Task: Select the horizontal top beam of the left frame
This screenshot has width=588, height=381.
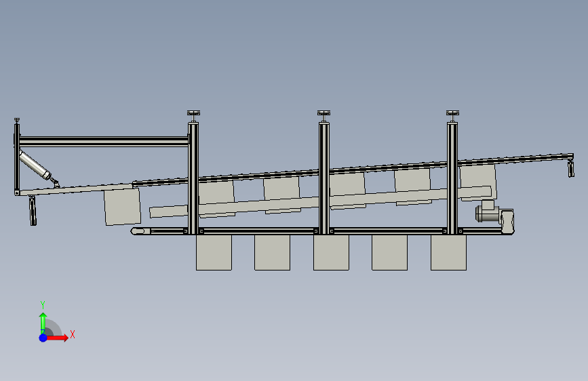Action: click(x=104, y=142)
